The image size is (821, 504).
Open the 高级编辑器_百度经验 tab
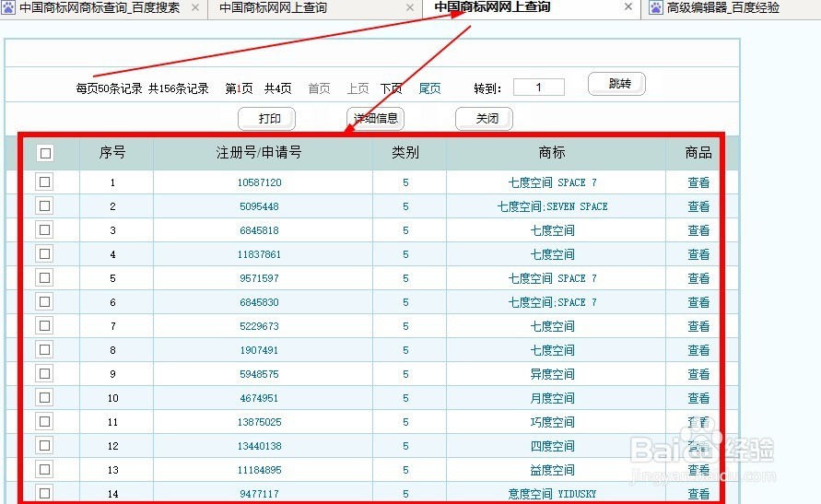click(723, 8)
